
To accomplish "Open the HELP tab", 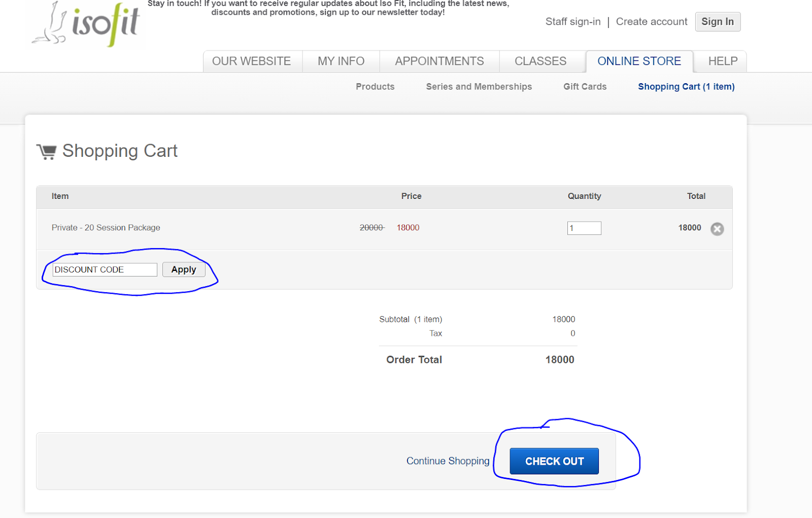I will pyautogui.click(x=723, y=61).
